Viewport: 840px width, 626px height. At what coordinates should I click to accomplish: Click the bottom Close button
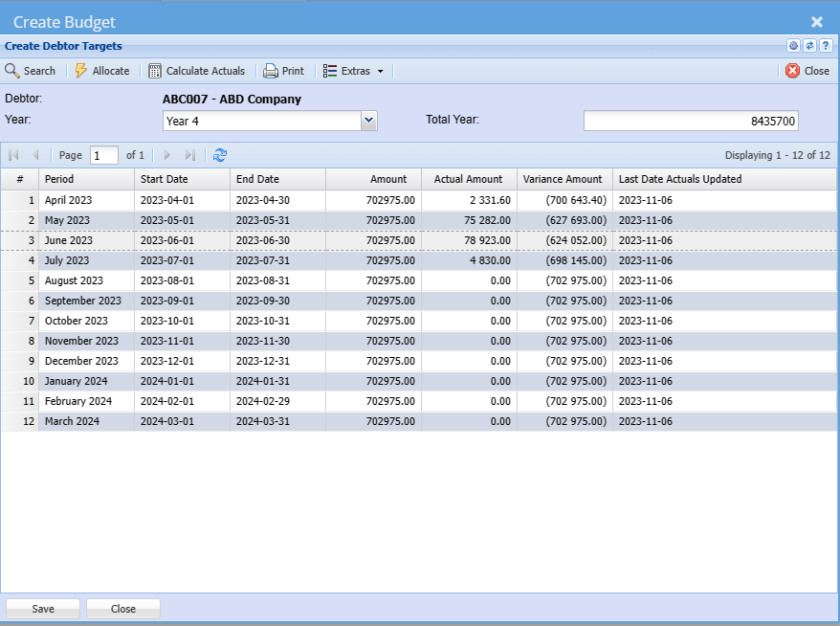(x=123, y=609)
